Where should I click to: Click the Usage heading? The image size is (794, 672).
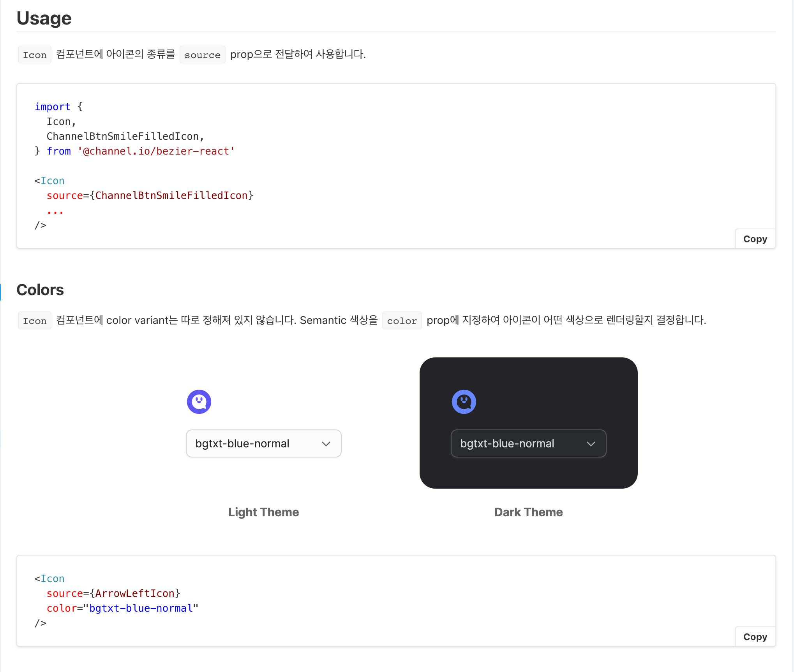(x=44, y=18)
